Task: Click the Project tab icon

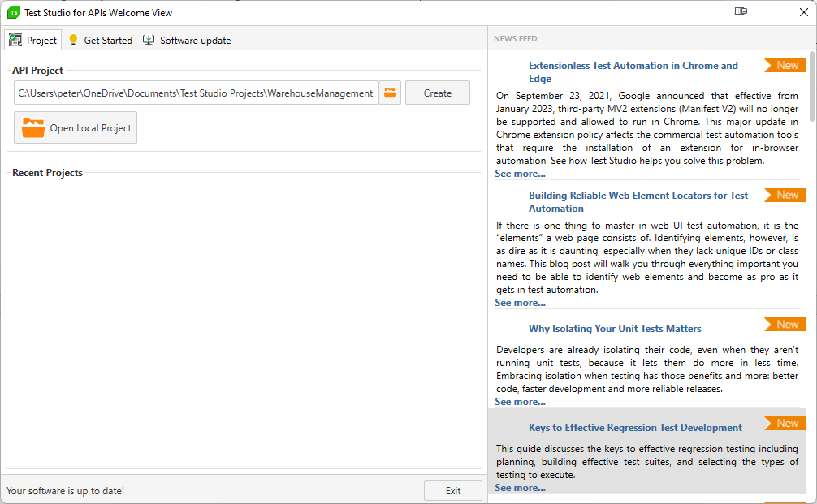Action: [x=15, y=40]
